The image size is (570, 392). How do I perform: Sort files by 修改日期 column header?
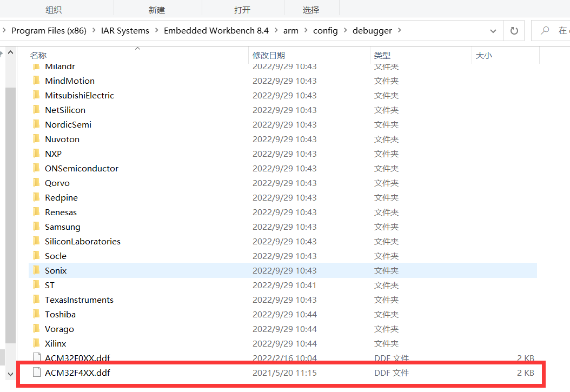pyautogui.click(x=268, y=55)
